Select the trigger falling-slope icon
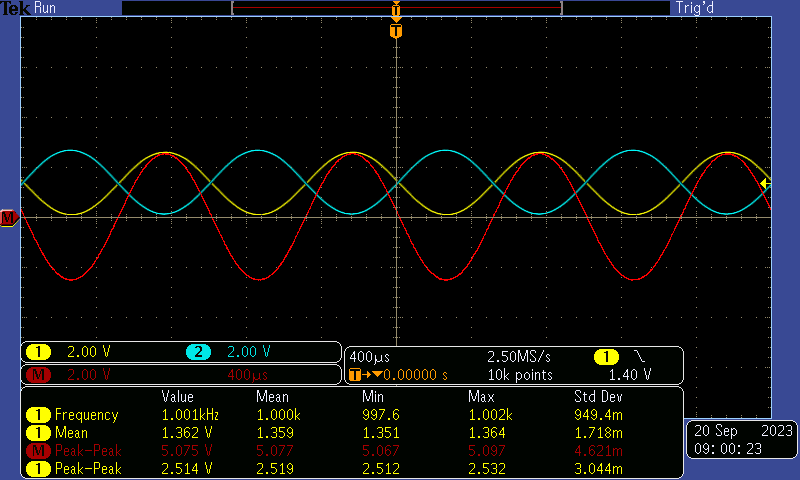The height and width of the screenshot is (480, 800). [640, 356]
